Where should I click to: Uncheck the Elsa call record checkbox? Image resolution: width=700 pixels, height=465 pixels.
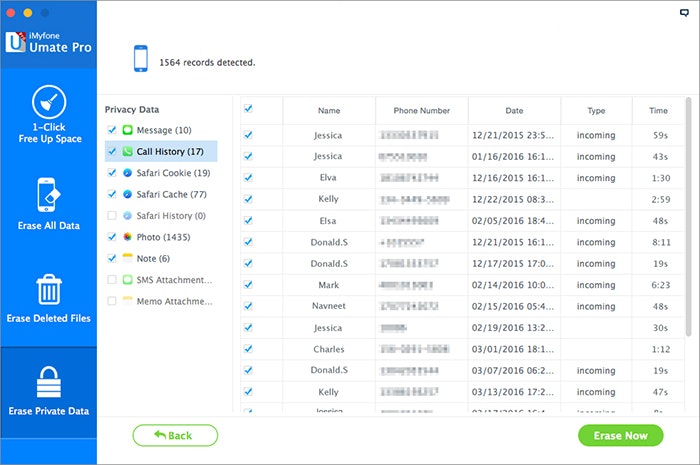[x=248, y=220]
